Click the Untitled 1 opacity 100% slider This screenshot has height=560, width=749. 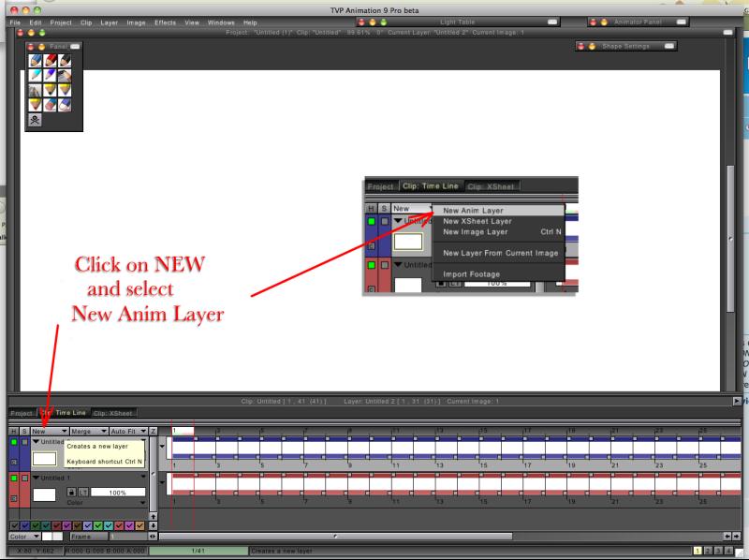point(118,493)
